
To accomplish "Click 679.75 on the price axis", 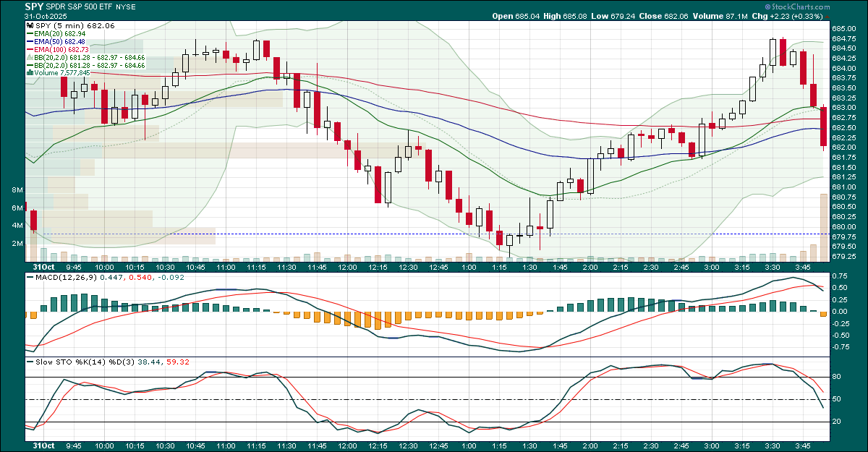I will coord(843,236).
